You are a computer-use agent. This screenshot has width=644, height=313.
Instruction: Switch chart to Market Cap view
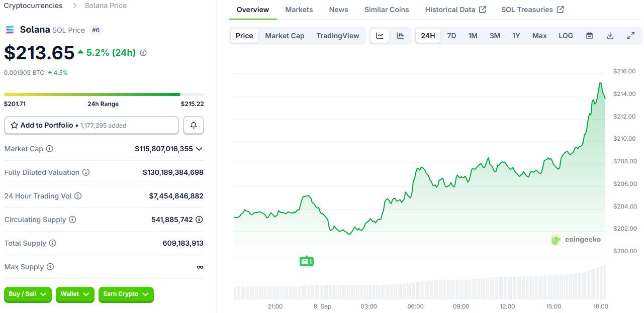point(285,36)
